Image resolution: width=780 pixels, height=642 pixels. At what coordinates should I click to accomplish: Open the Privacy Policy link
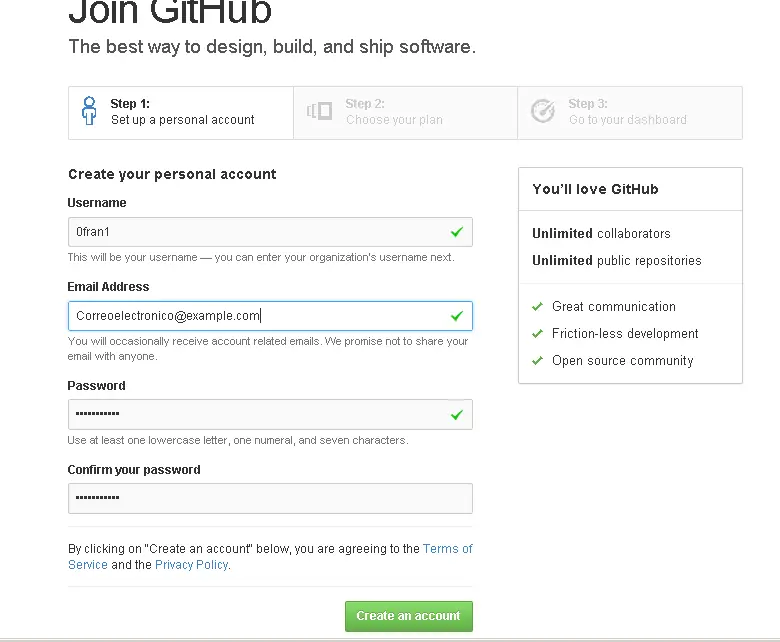(x=192, y=565)
